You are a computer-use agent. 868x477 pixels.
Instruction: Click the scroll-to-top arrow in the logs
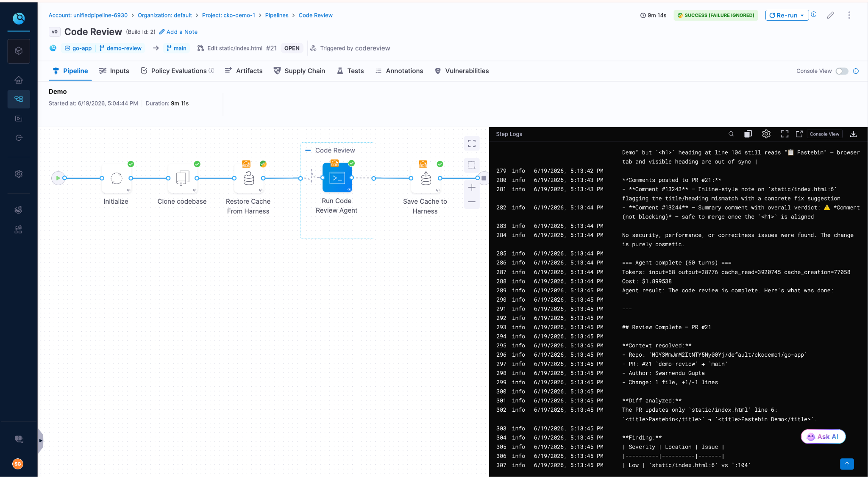pyautogui.click(x=847, y=464)
